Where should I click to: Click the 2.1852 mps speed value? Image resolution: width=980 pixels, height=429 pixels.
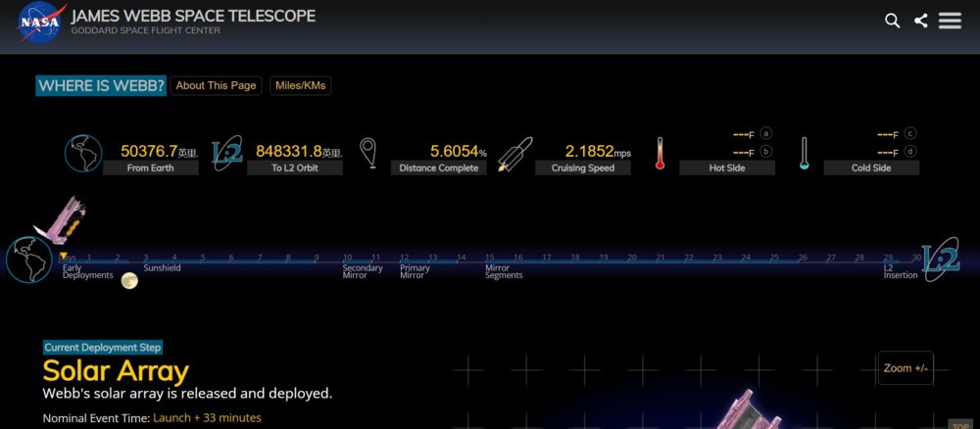(598, 151)
